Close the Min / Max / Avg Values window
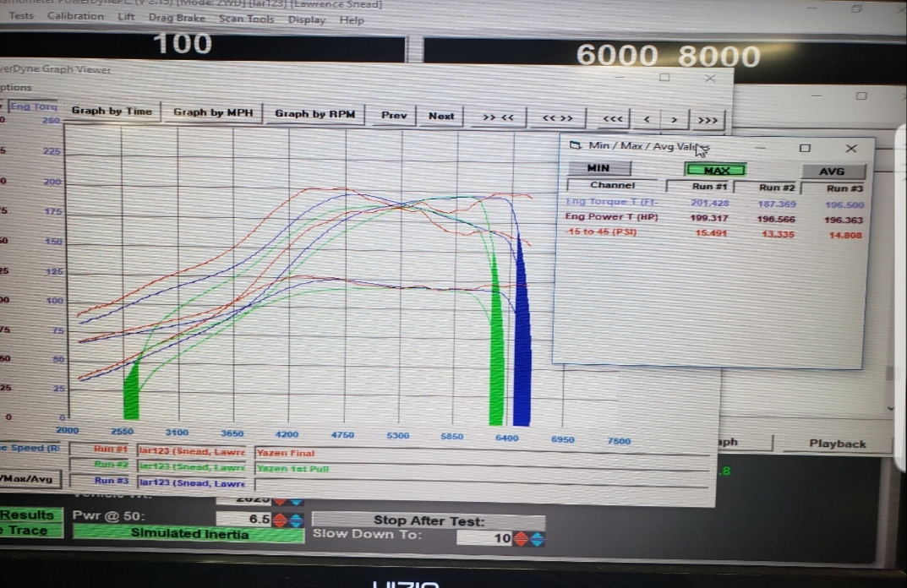This screenshot has height=588, width=907. [851, 149]
